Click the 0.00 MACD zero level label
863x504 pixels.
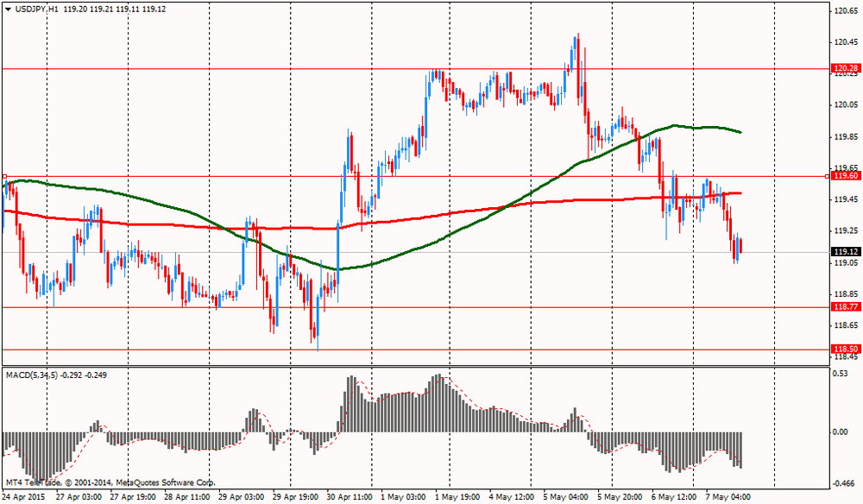tap(841, 432)
